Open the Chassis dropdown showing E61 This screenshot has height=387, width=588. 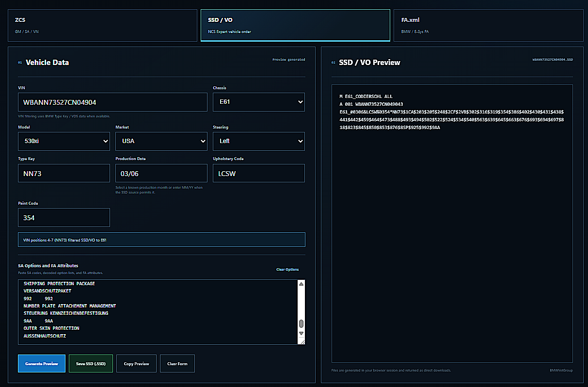tap(259, 102)
